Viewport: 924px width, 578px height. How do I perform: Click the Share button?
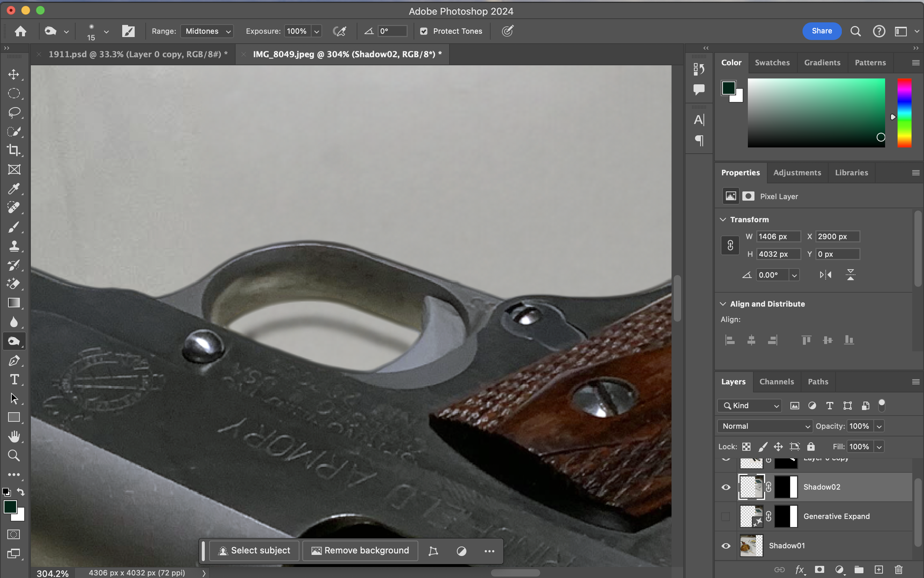click(x=822, y=31)
